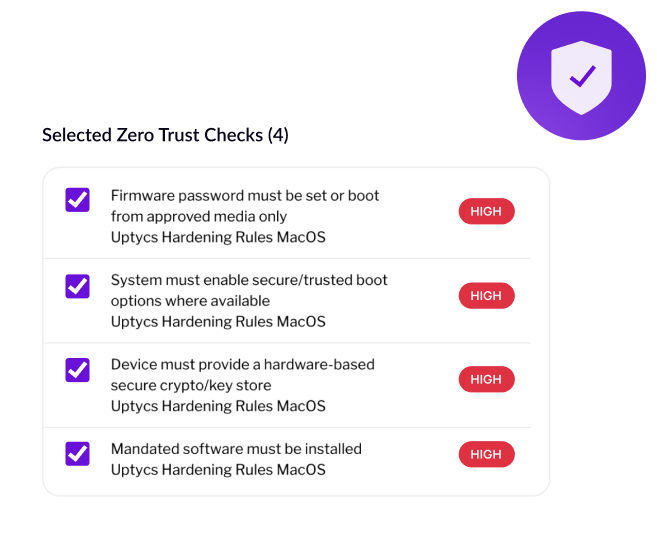
Task: Uncheck the Firmware password check
Action: point(78,200)
